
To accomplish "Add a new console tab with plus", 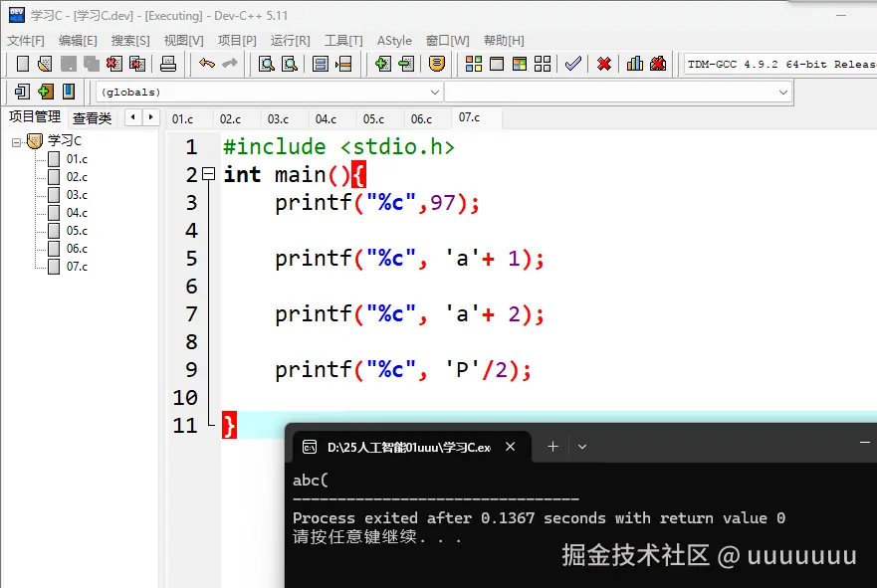I will click(x=552, y=447).
